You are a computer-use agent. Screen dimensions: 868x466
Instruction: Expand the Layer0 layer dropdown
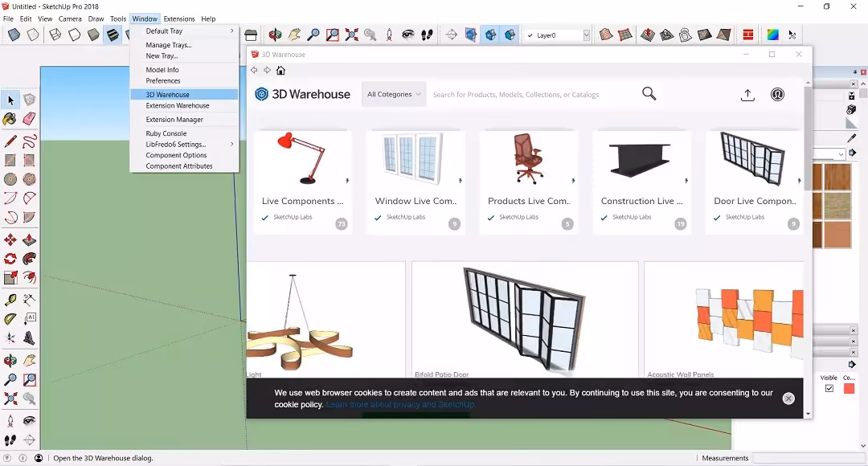point(586,35)
